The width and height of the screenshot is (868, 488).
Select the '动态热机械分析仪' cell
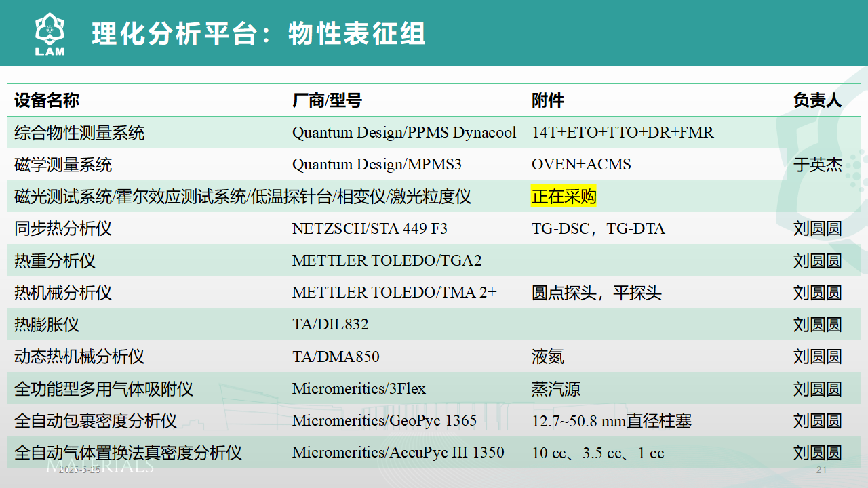click(x=79, y=357)
